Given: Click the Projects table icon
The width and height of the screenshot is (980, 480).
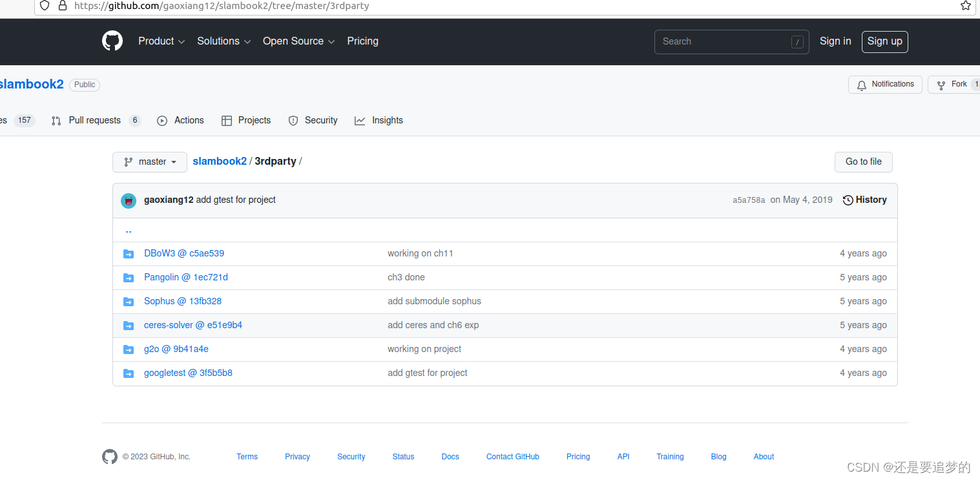Looking at the screenshot, I should (x=227, y=121).
